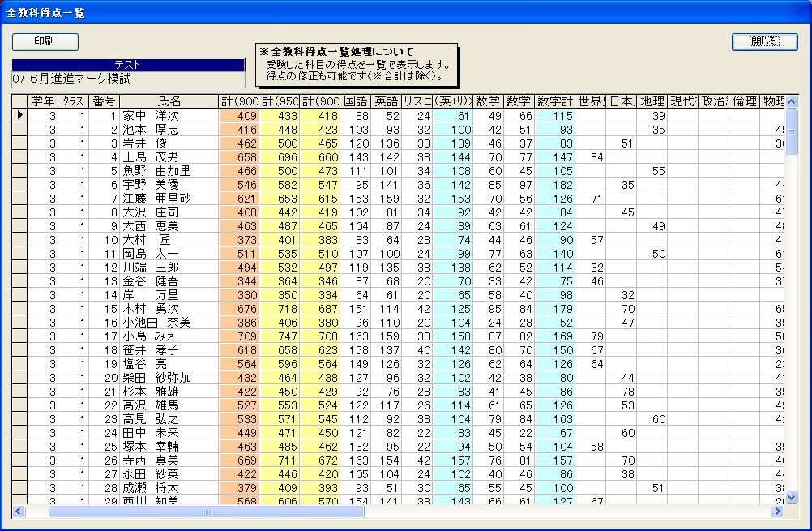The image size is (812, 531).
Task: Select the row selector for 岸 万里
Action: (x=19, y=295)
